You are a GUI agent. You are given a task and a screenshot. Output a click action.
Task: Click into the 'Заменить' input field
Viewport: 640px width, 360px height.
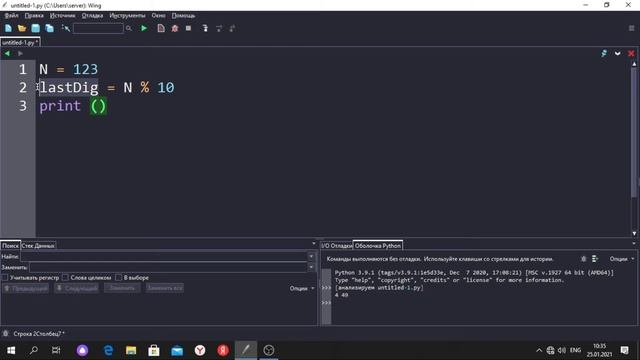pos(169,267)
